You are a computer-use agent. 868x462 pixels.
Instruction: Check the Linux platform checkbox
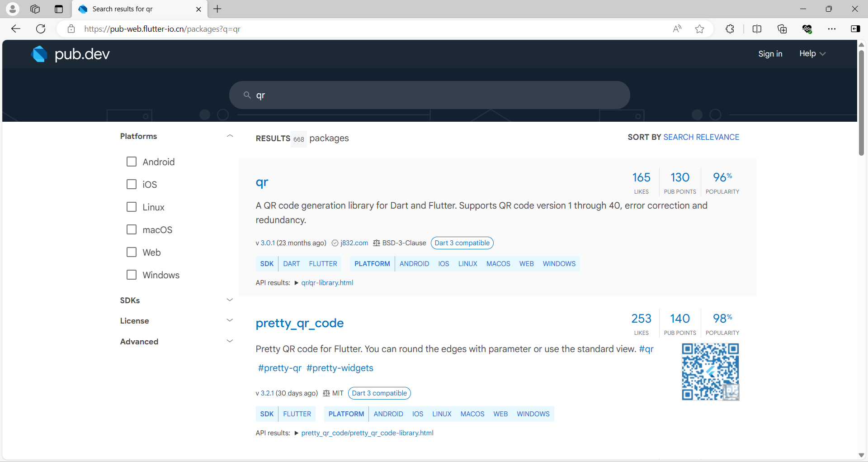(x=132, y=207)
